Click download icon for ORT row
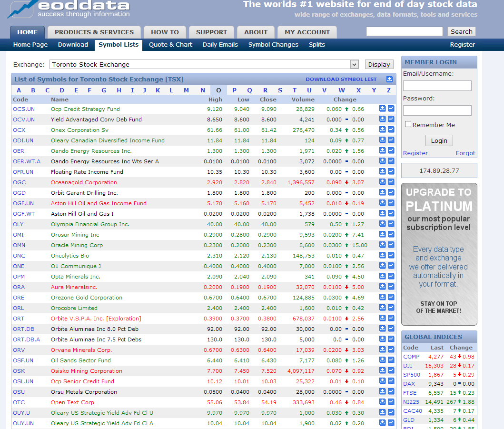Viewport: 504px width, 429px height. tap(382, 318)
